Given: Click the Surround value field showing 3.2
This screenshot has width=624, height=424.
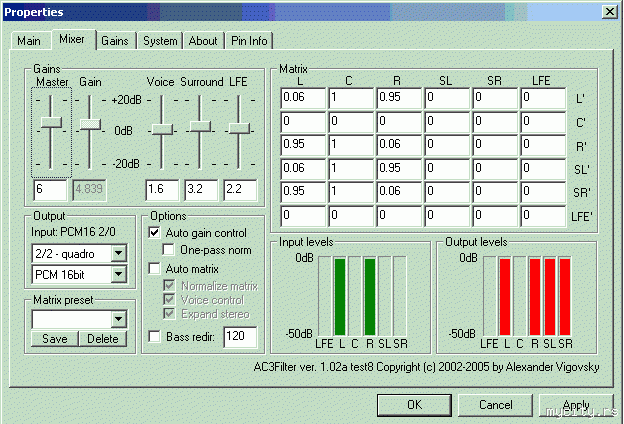Looking at the screenshot, I should pyautogui.click(x=201, y=190).
